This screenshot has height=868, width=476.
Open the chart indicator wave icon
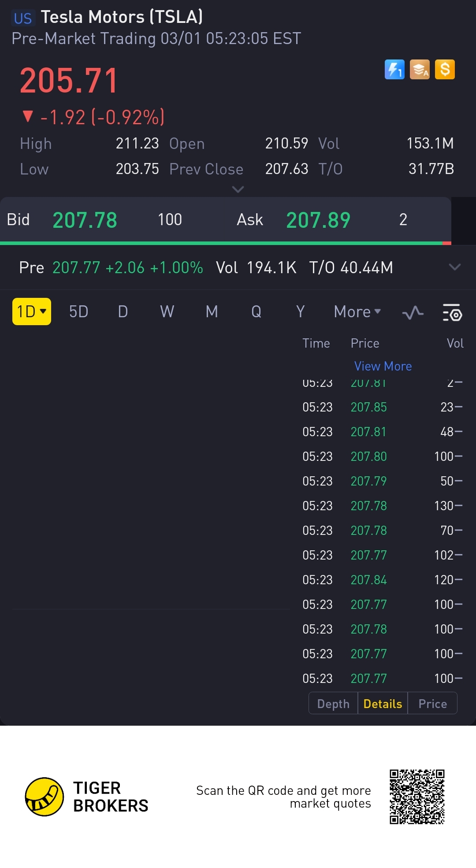coord(413,313)
